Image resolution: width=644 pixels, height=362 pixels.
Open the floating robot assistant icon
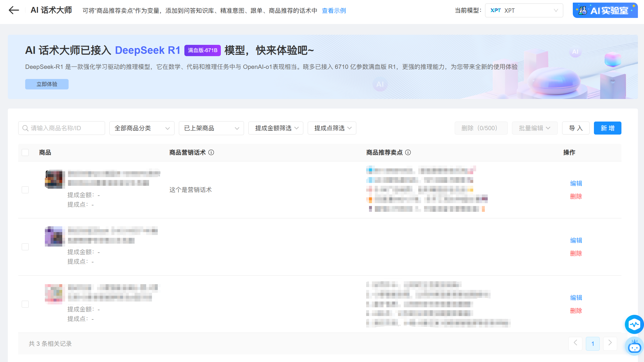634,346
